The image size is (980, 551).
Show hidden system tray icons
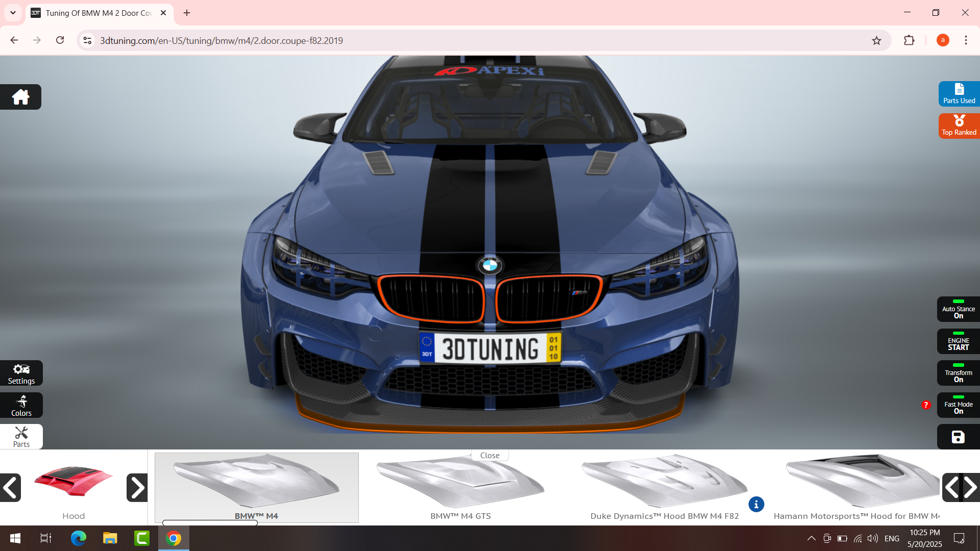(x=811, y=538)
